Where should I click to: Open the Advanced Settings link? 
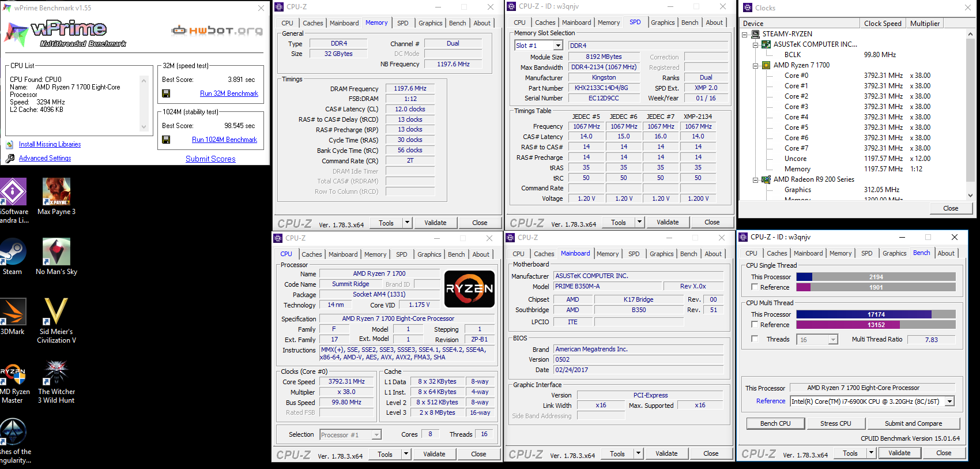[x=45, y=158]
